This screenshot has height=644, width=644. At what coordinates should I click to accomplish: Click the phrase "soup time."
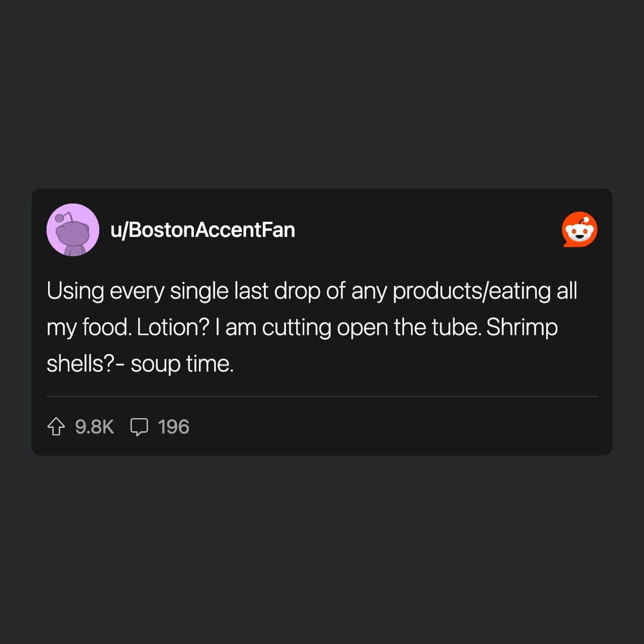pos(182,364)
